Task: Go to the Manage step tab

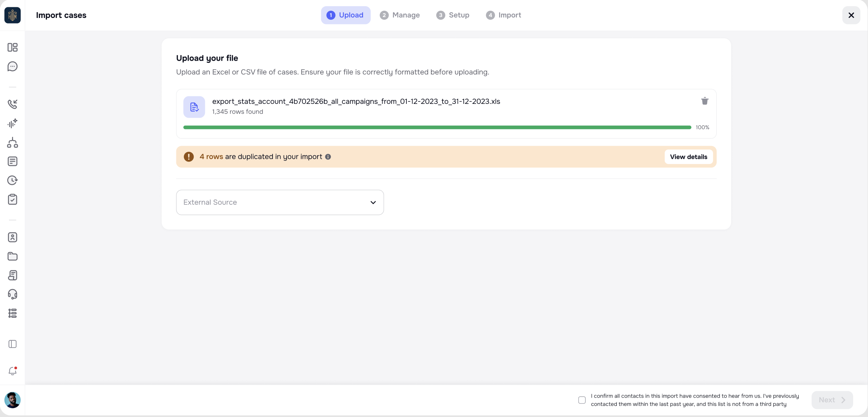Action: pos(400,15)
